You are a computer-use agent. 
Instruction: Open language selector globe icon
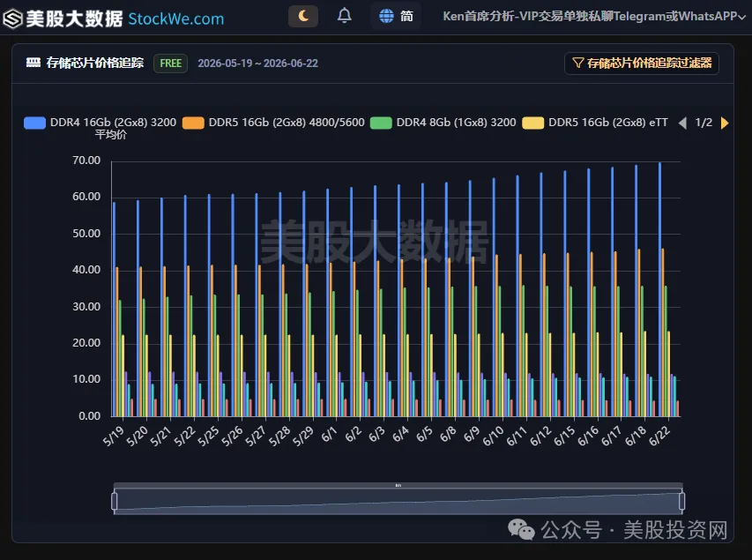pos(386,17)
